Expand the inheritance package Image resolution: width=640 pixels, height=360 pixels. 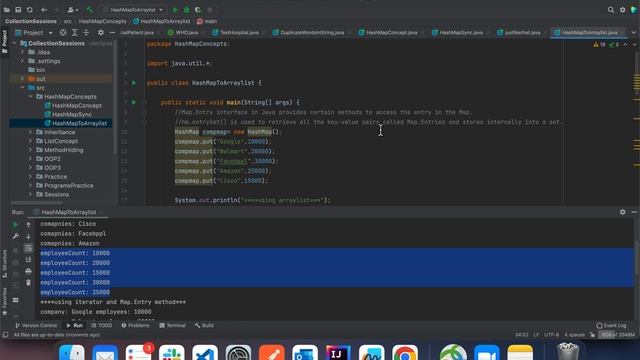click(30, 132)
